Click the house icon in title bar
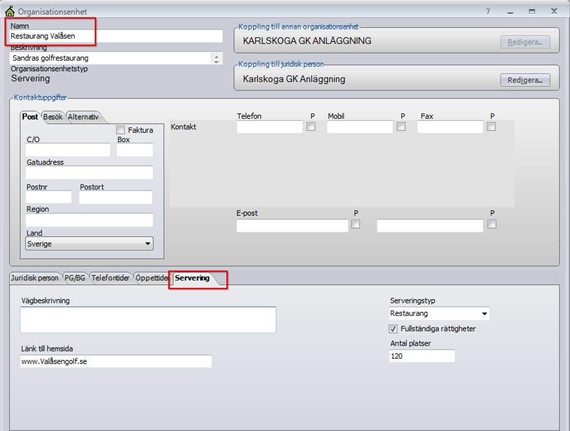Viewport: 570px width, 431px height. click(x=10, y=11)
